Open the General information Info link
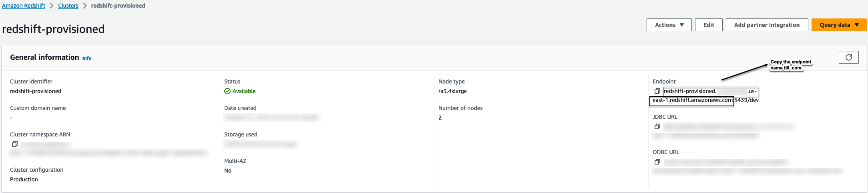The width and height of the screenshot is (868, 193). [87, 58]
